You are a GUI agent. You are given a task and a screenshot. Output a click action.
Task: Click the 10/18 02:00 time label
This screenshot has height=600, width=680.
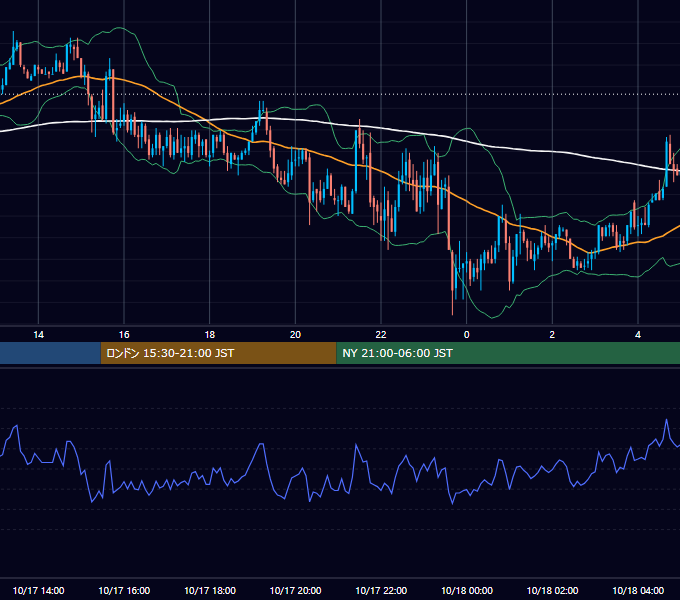pyautogui.click(x=552, y=590)
